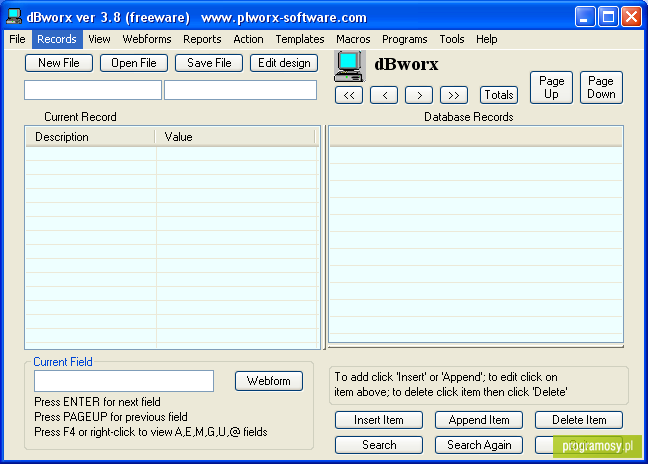Click the right text box under Save File
This screenshot has width=648, height=464.
click(241, 90)
